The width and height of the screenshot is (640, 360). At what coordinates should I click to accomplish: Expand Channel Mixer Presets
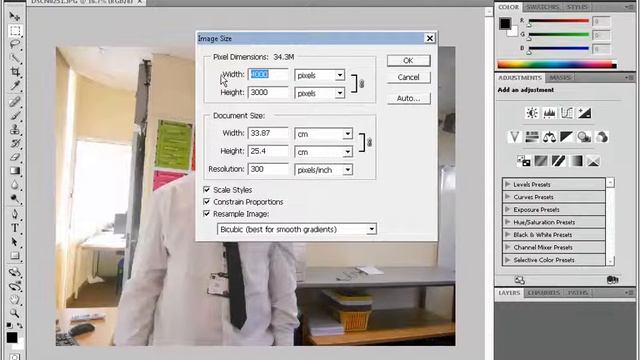508,247
